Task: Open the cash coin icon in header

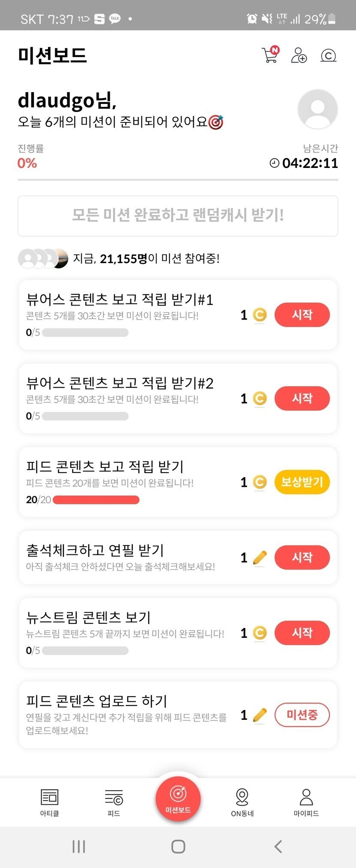Action: point(328,56)
